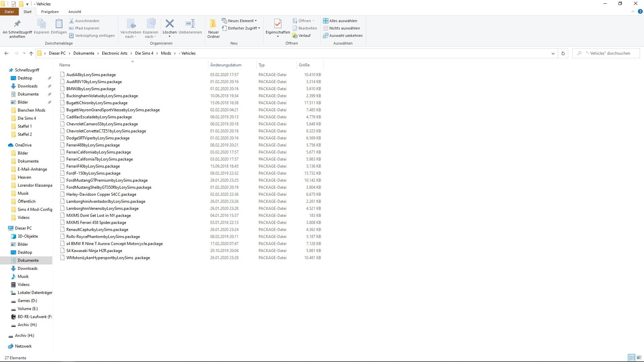The height and width of the screenshot is (362, 644).
Task: Switch to the Freigeben tab
Action: click(50, 12)
